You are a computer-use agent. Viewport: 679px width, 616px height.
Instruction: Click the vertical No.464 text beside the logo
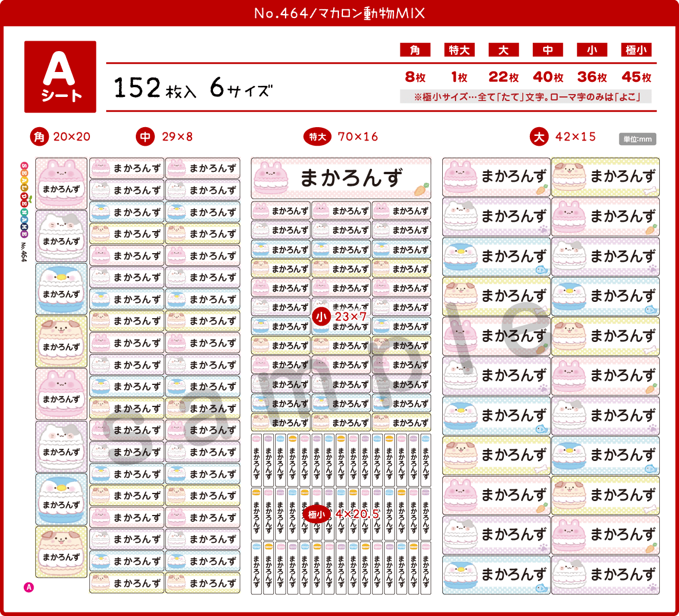click(24, 252)
